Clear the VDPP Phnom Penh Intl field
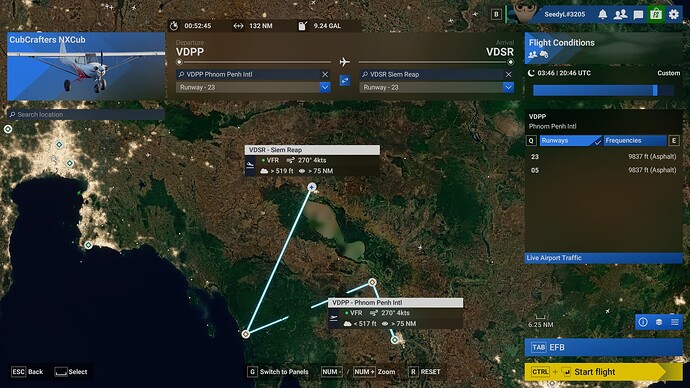 (x=325, y=74)
